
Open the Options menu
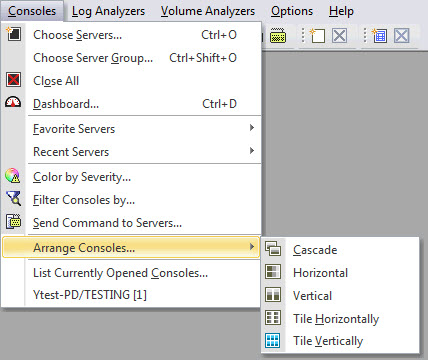point(292,11)
